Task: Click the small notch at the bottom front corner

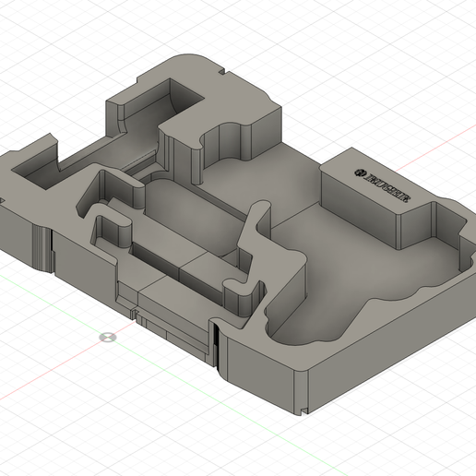Action: click(303, 411)
